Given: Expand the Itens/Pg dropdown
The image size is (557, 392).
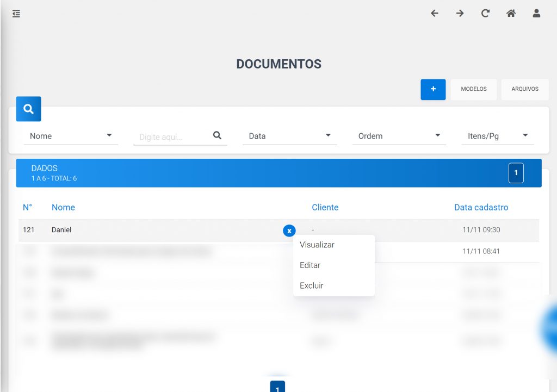Looking at the screenshot, I should [497, 136].
